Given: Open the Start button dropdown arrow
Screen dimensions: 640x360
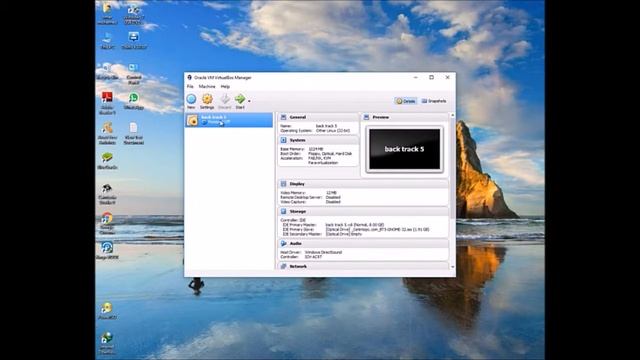Looking at the screenshot, I should pyautogui.click(x=249, y=101).
